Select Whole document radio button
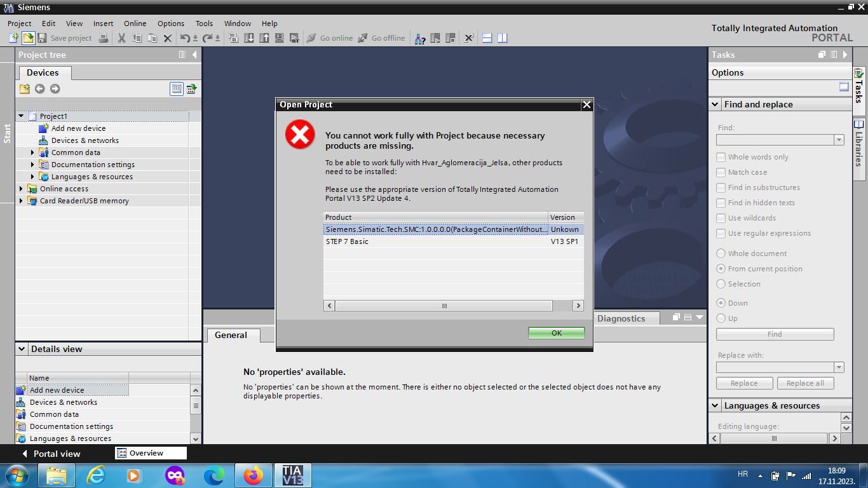Image resolution: width=868 pixels, height=488 pixels. click(721, 254)
